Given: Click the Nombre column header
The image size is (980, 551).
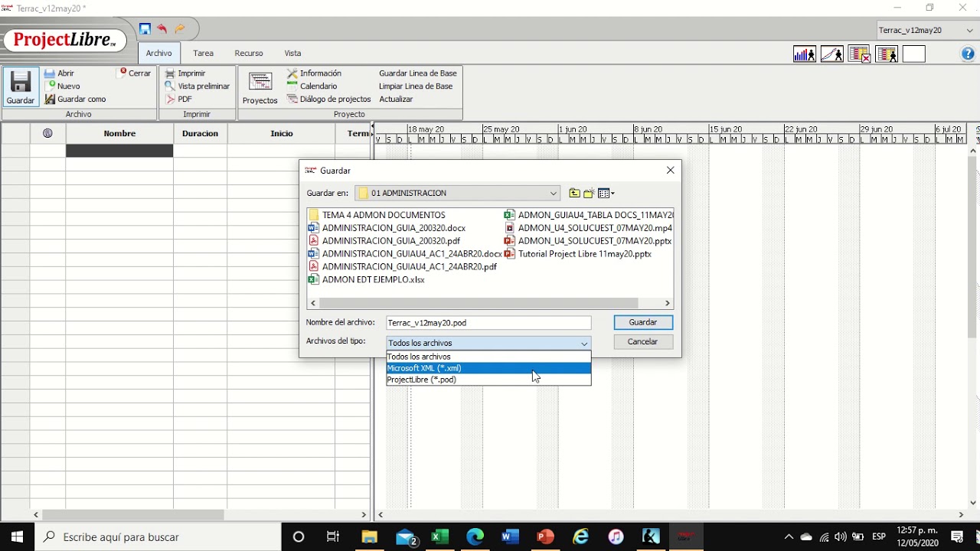Looking at the screenshot, I should (x=119, y=133).
